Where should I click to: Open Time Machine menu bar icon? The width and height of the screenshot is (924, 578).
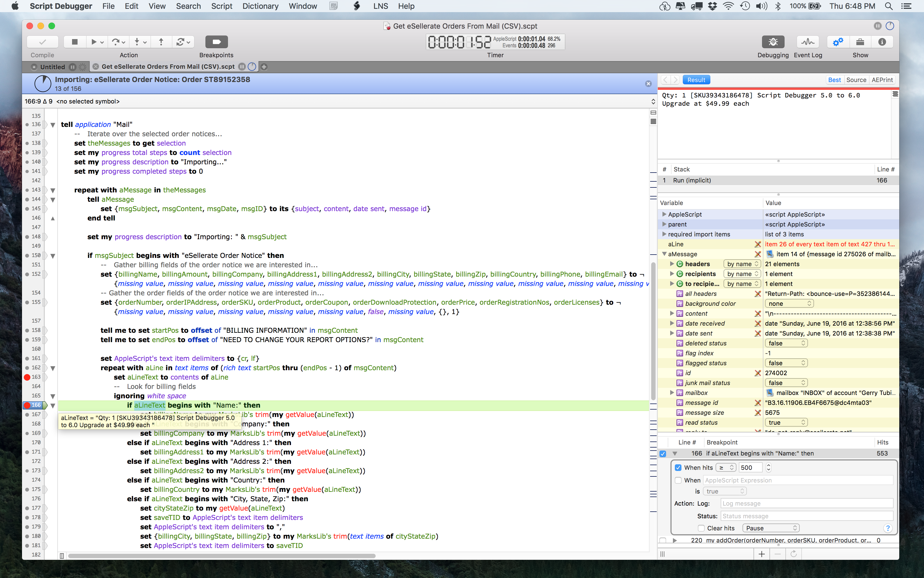[745, 6]
